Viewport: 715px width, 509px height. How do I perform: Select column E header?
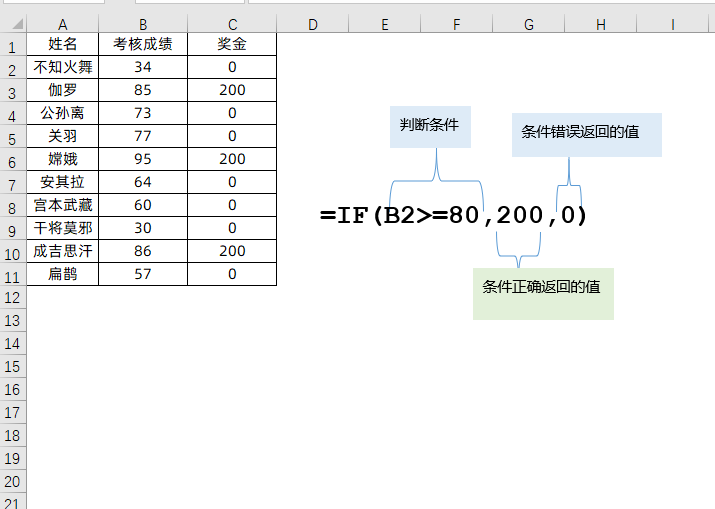point(384,24)
